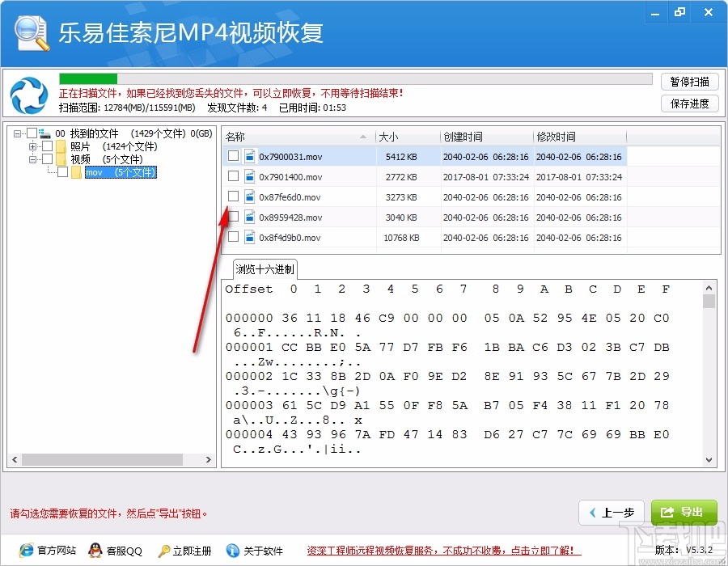Sort files by the 名称 column header

[x=251, y=136]
